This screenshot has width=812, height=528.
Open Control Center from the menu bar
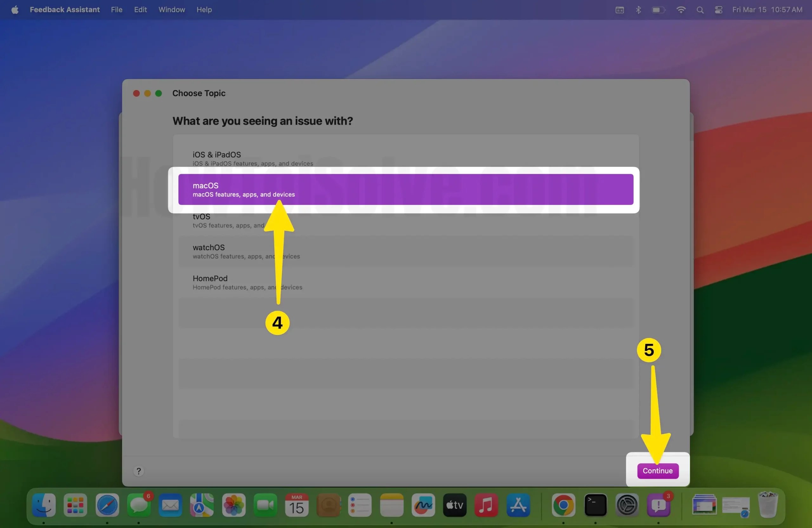tap(718, 10)
